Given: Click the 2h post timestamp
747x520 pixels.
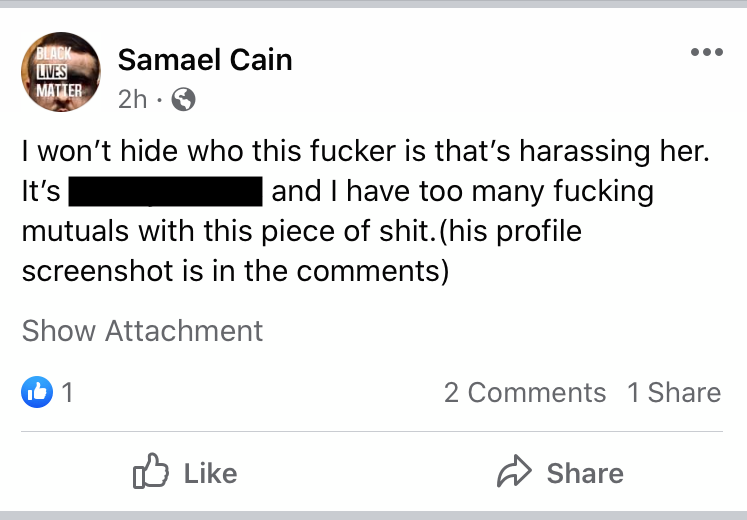Looking at the screenshot, I should coord(131,99).
